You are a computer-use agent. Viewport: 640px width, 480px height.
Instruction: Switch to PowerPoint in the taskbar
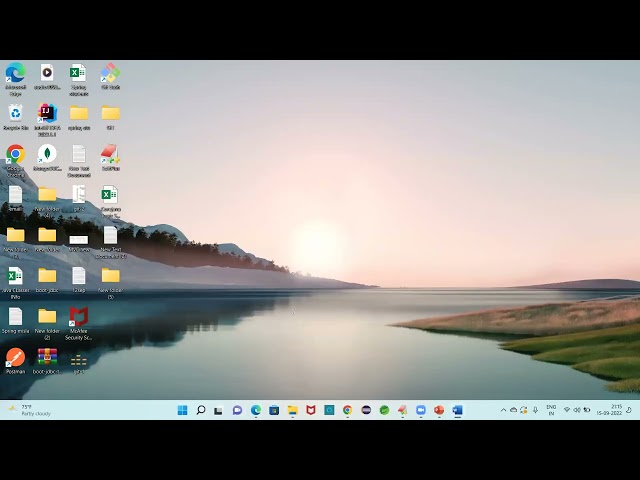[x=439, y=410]
